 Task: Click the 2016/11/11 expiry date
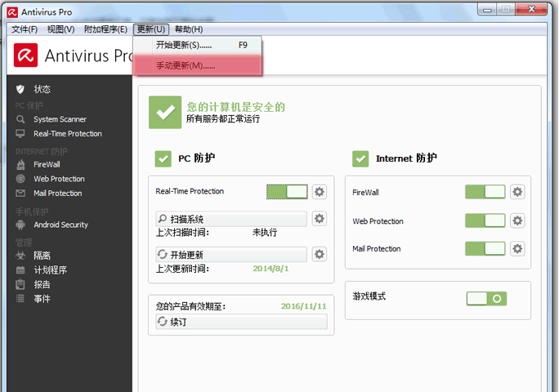pos(303,306)
